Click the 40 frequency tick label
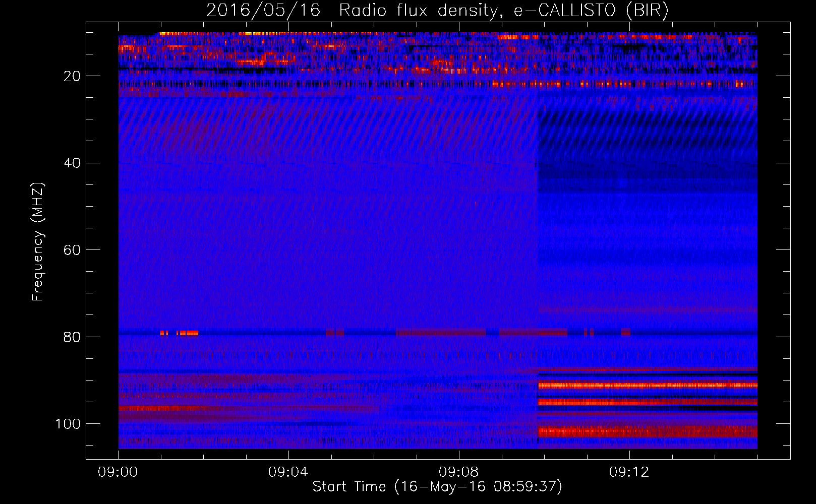This screenshot has width=816, height=504. coord(72,163)
